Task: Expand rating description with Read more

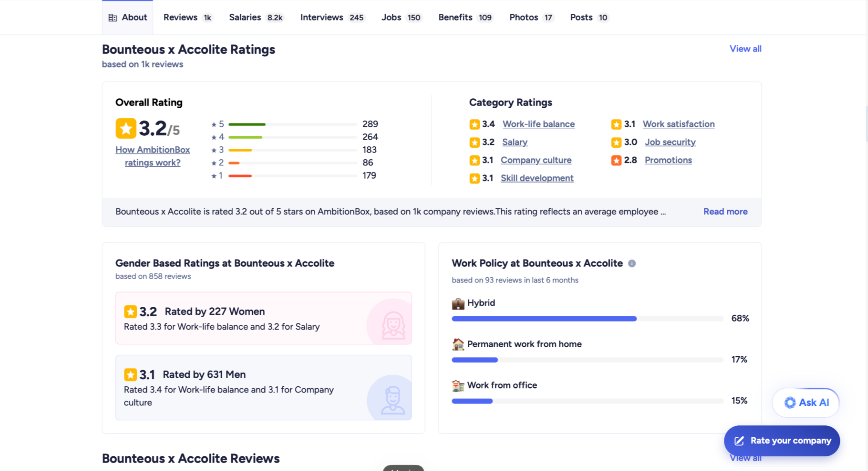Action: pos(725,212)
